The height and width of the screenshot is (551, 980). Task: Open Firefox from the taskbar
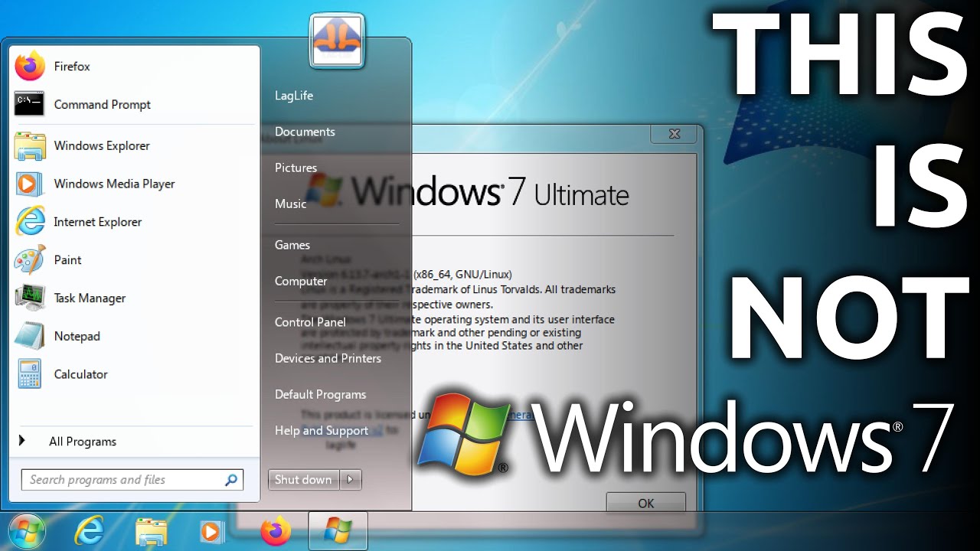pos(276,531)
